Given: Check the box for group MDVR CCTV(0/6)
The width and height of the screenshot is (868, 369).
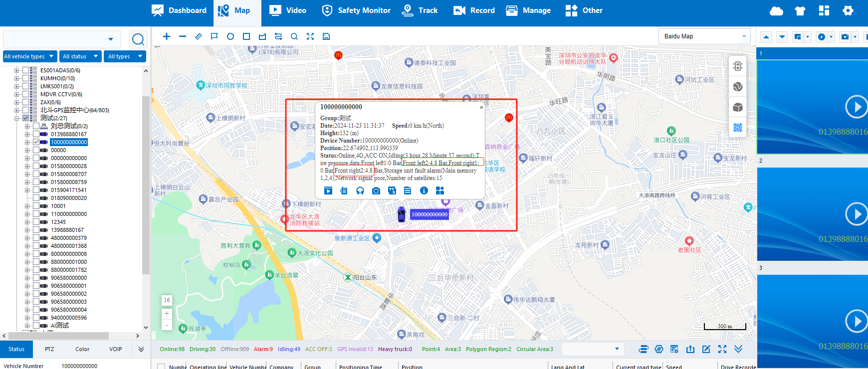Looking at the screenshot, I should [25, 94].
